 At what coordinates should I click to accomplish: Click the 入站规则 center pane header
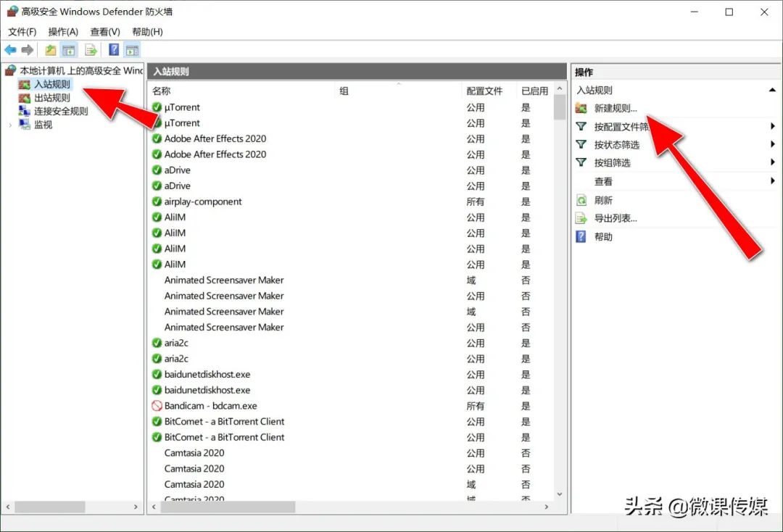[357, 71]
